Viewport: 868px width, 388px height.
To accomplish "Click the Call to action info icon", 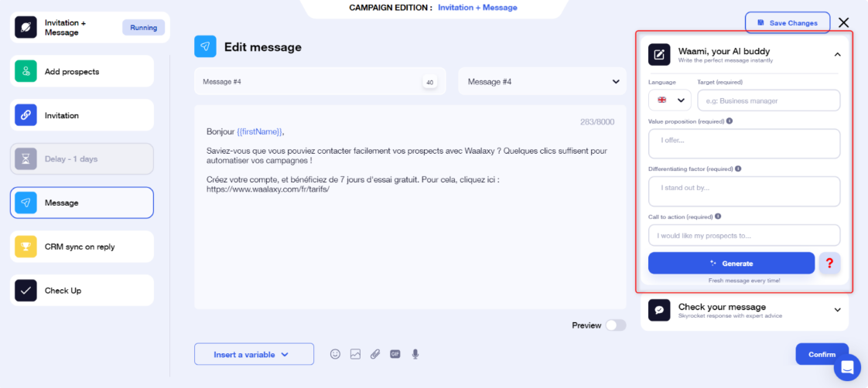I will coord(718,216).
